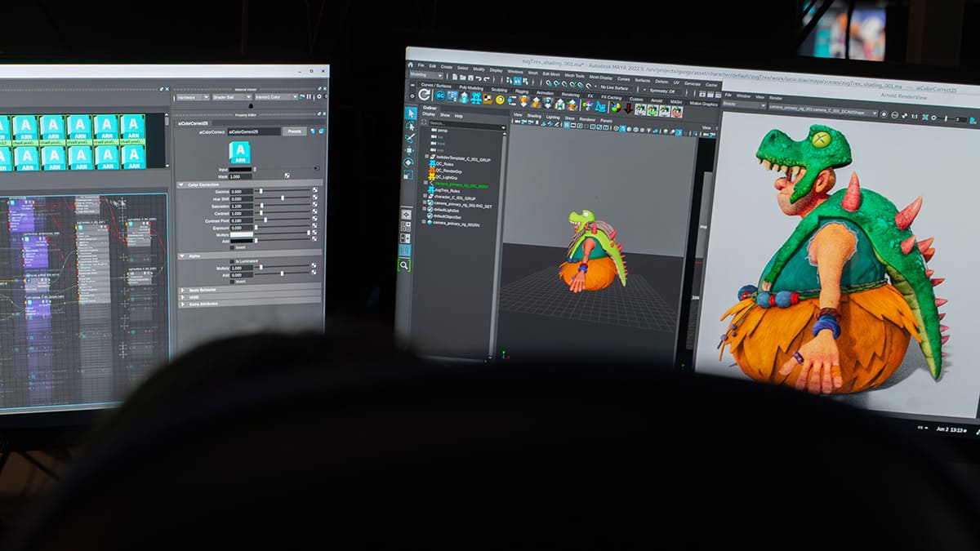The image size is (980, 551).
Task: Collapse the Color Correction section
Action: tap(180, 184)
